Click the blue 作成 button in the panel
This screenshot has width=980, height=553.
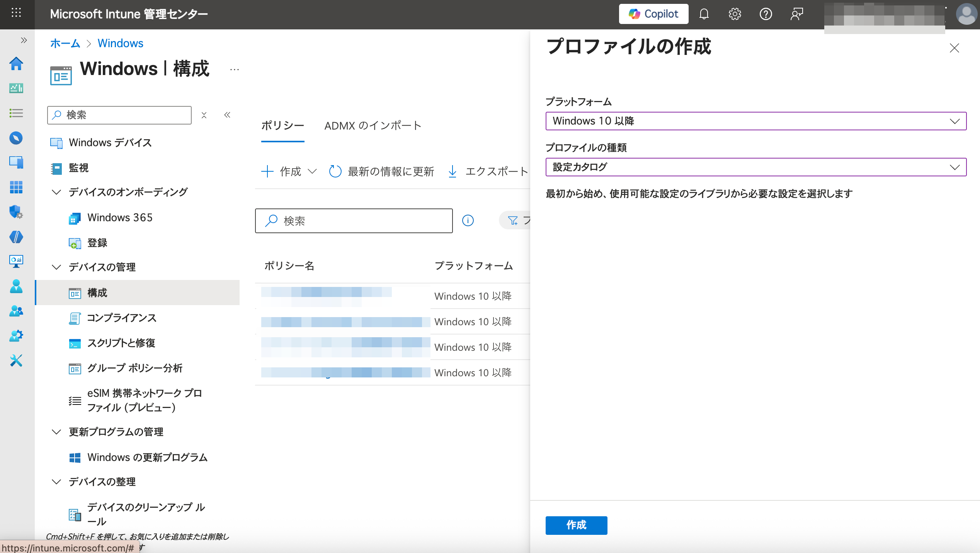pyautogui.click(x=576, y=525)
